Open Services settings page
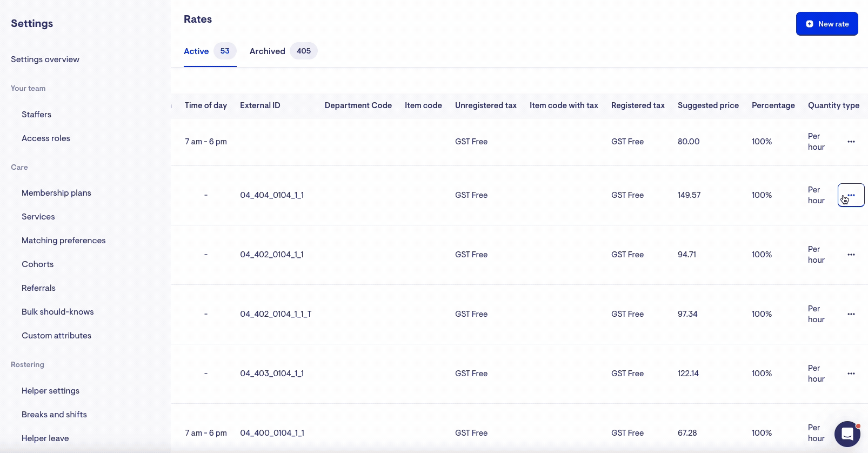The height and width of the screenshot is (453, 868). pos(38,217)
